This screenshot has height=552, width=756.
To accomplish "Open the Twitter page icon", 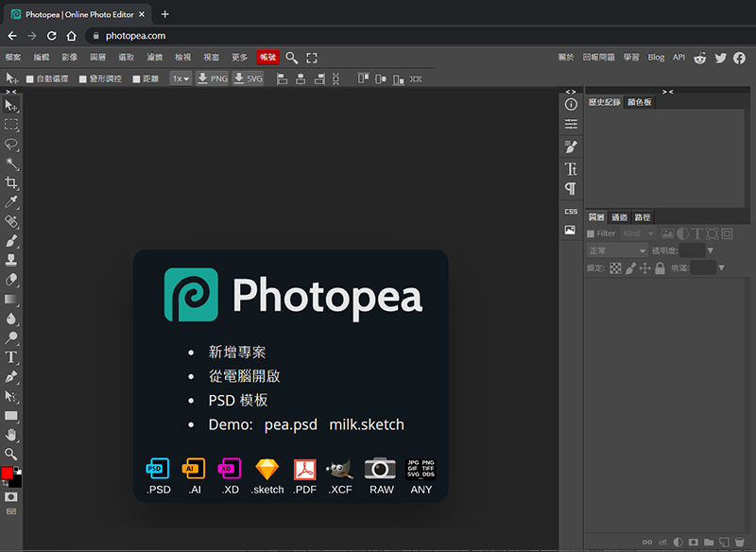I will click(720, 58).
